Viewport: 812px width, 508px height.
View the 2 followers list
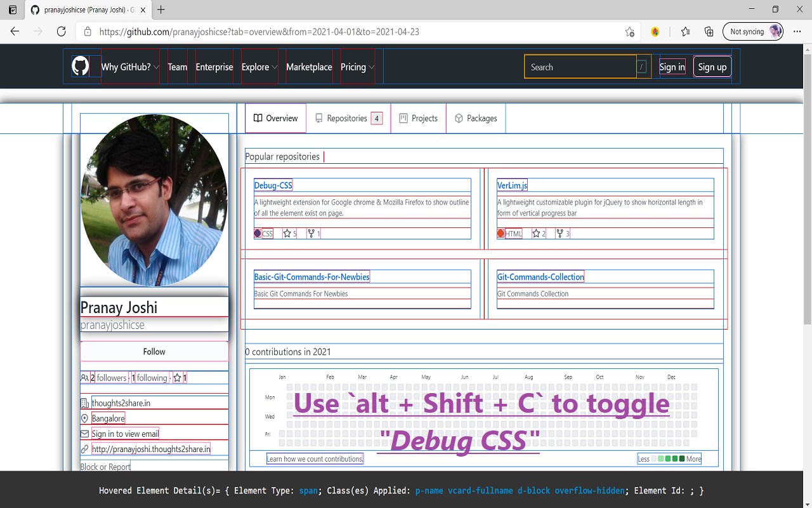point(108,378)
